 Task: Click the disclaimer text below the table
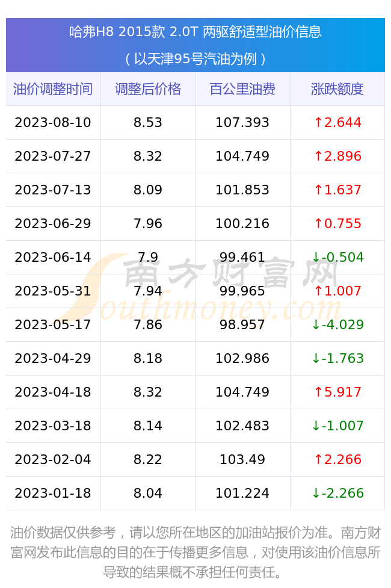click(195, 552)
